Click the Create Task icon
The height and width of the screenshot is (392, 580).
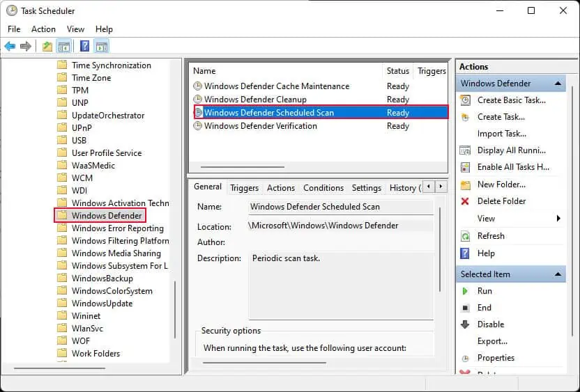(465, 117)
